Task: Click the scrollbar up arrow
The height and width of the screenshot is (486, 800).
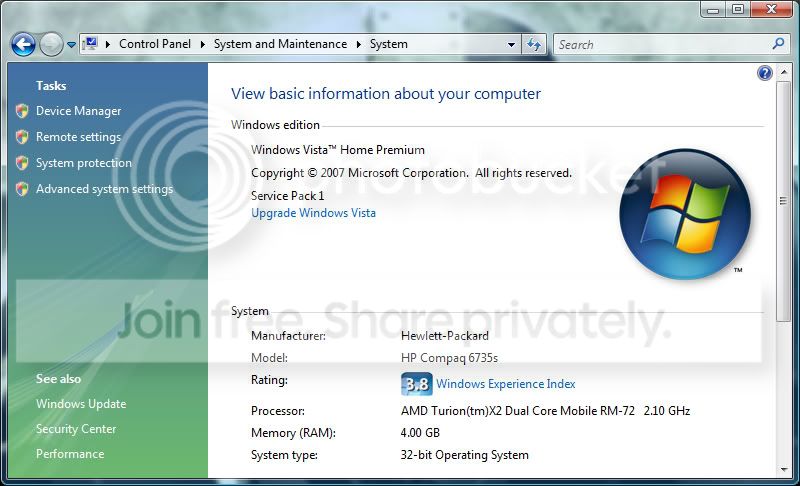Action: click(784, 73)
